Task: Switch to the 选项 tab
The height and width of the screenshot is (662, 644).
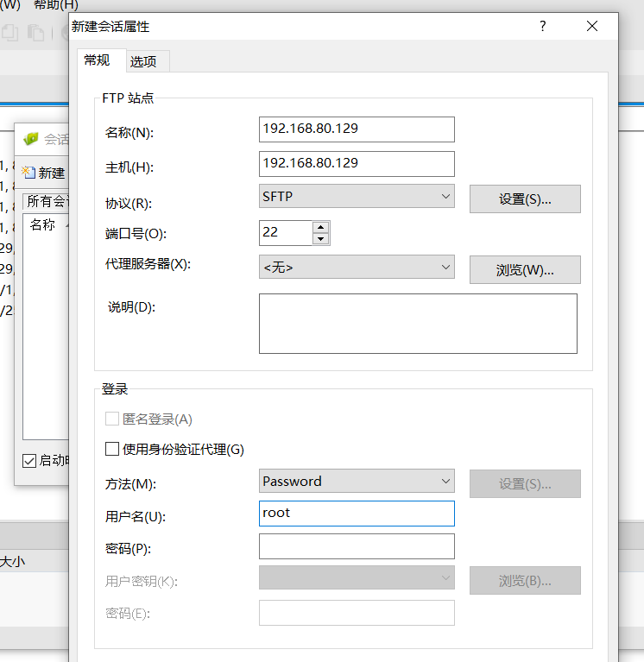Action: 148,61
